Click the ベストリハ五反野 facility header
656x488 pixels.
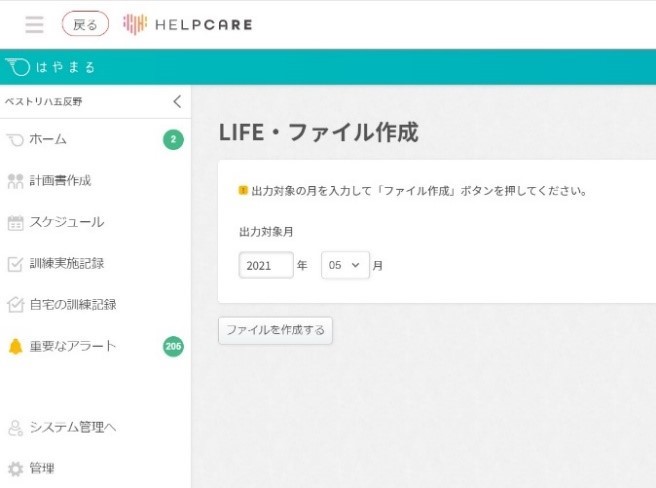click(x=44, y=101)
